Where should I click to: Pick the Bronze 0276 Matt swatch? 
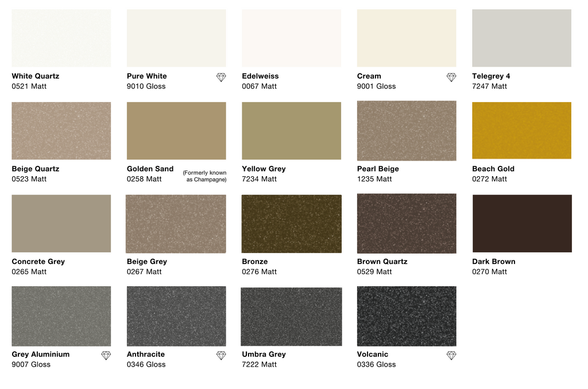tap(291, 224)
